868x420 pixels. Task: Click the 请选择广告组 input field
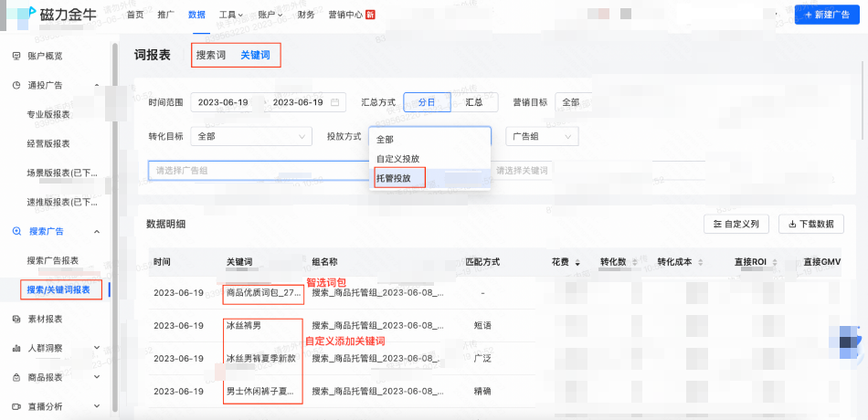(x=259, y=171)
